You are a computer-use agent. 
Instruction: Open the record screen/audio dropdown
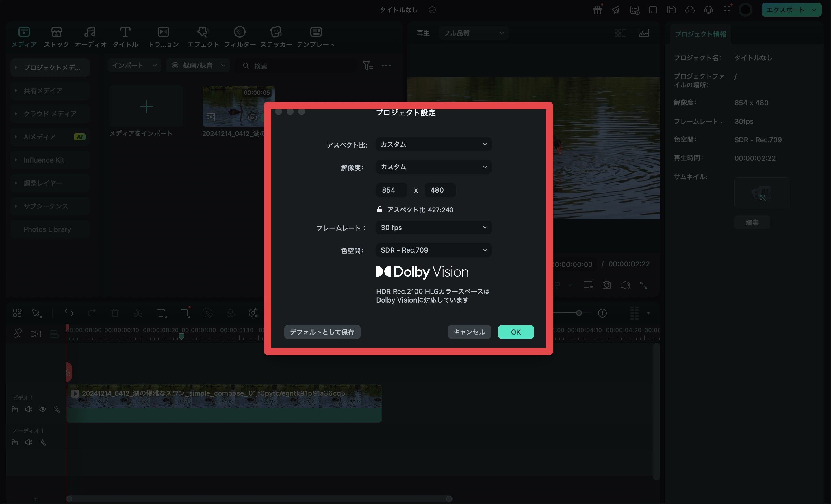(x=198, y=65)
